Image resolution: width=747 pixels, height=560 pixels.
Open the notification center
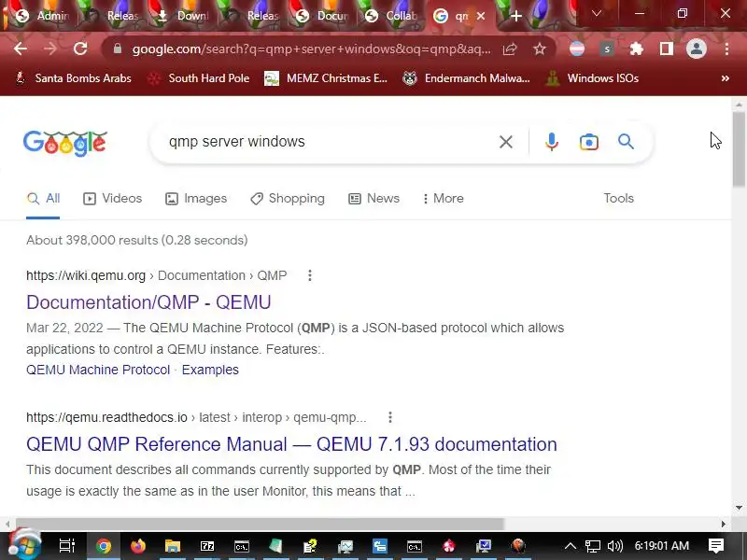pos(716,546)
